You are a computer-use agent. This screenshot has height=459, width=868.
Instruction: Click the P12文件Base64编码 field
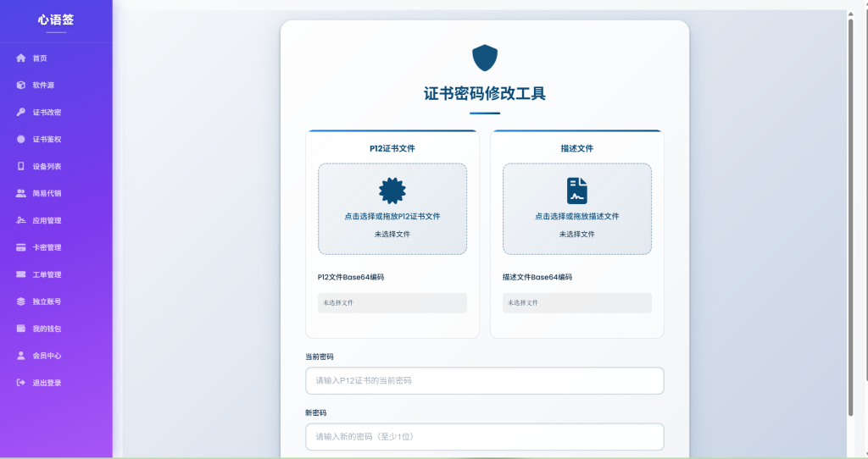pyautogui.click(x=392, y=303)
